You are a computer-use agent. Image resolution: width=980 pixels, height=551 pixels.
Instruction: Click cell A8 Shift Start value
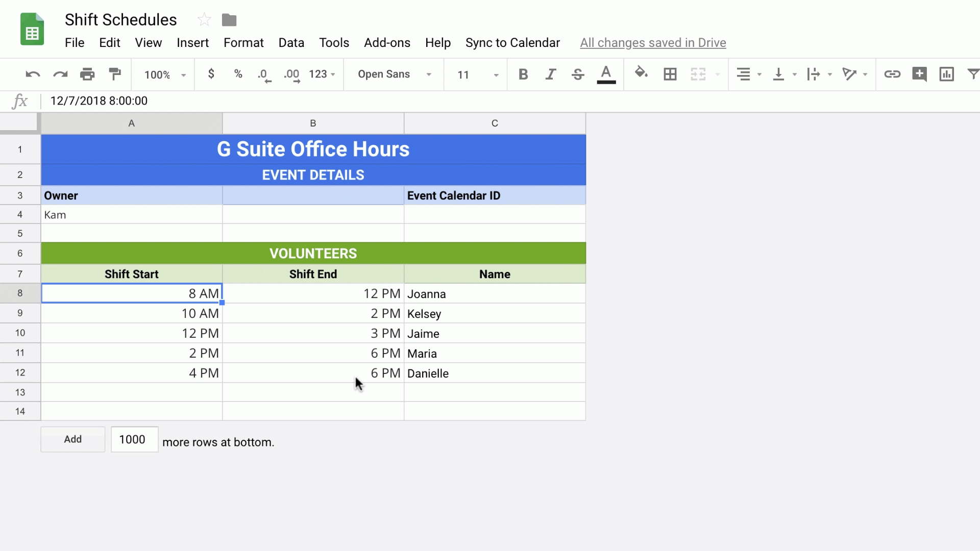(131, 293)
